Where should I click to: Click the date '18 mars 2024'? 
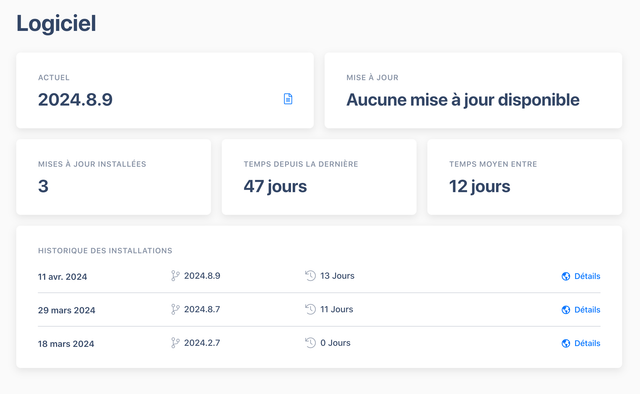click(x=66, y=344)
